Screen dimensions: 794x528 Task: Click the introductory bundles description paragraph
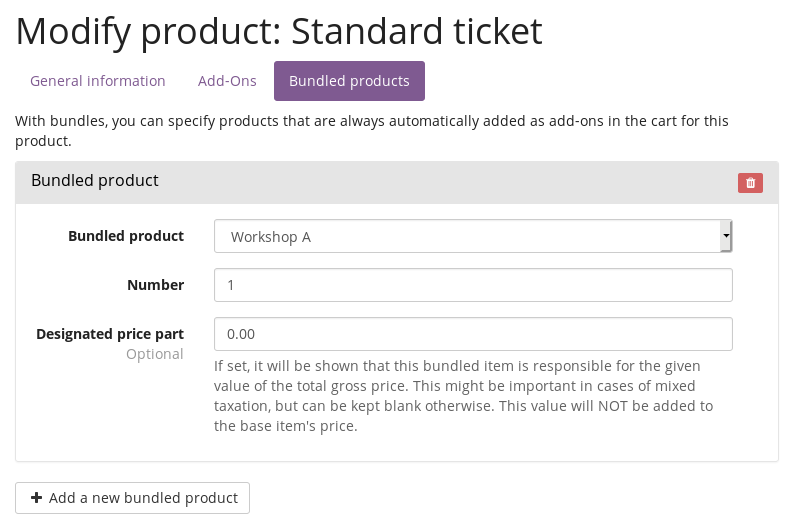pos(372,131)
